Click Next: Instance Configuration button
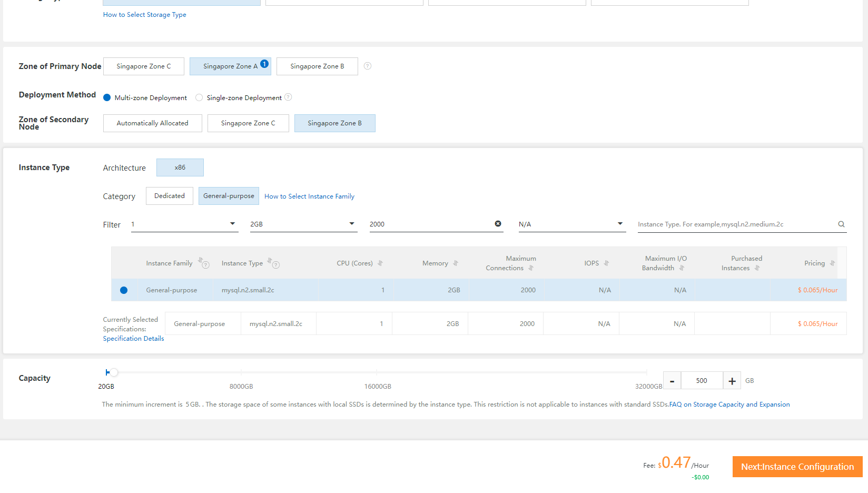868x493 pixels. click(797, 467)
